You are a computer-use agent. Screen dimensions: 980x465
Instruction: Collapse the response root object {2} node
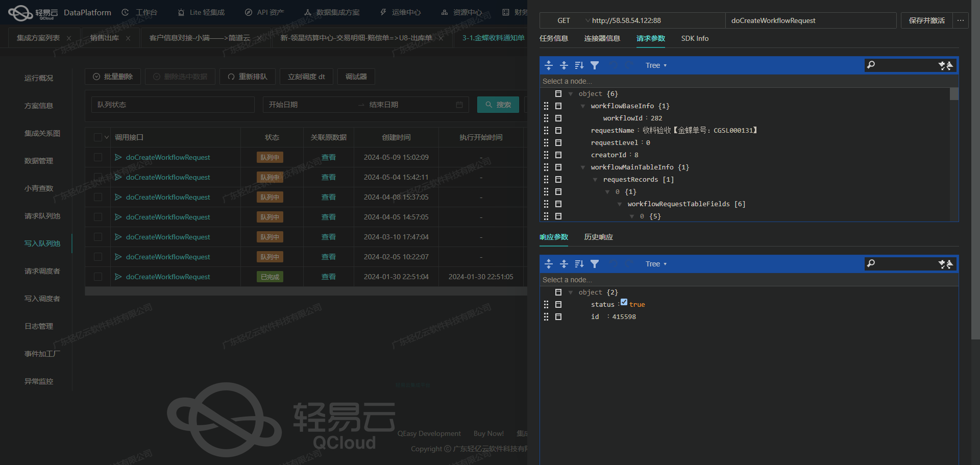click(x=571, y=292)
